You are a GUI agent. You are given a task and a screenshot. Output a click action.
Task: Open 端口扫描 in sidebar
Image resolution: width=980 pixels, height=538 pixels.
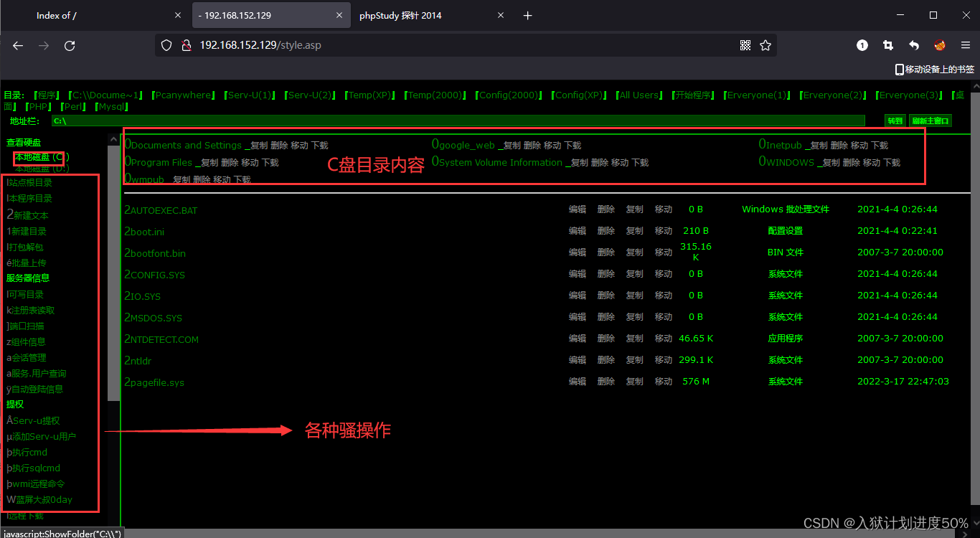point(25,326)
